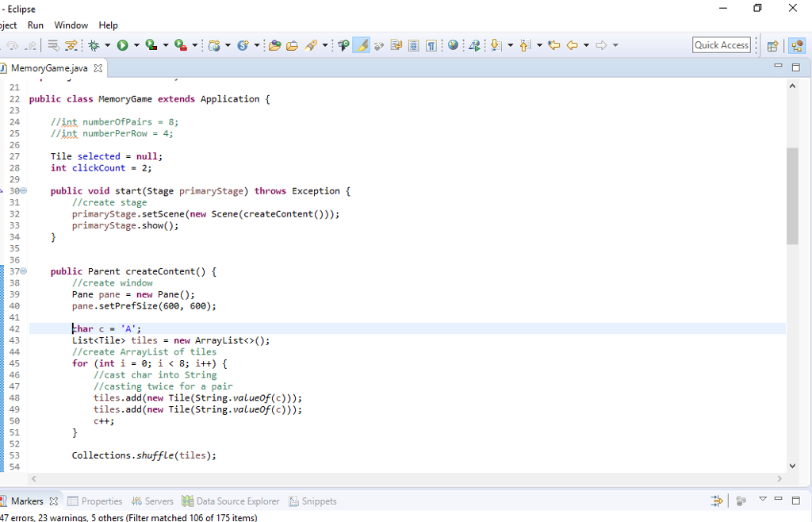Viewport: 812px width, 522px height.
Task: Open the Search dropdown arrow
Action: (x=325, y=45)
